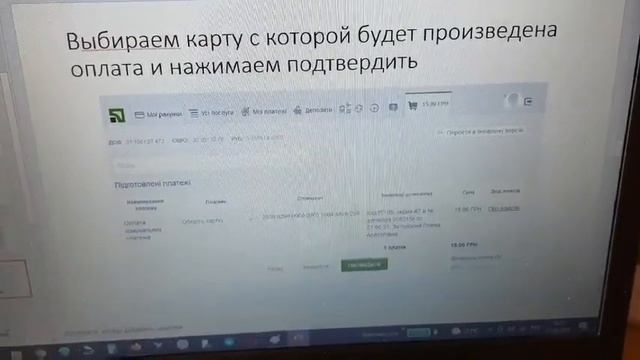This screenshot has height=360, width=640.
Task: Open the Windows Start button on the taskbar
Action: pos(16,355)
